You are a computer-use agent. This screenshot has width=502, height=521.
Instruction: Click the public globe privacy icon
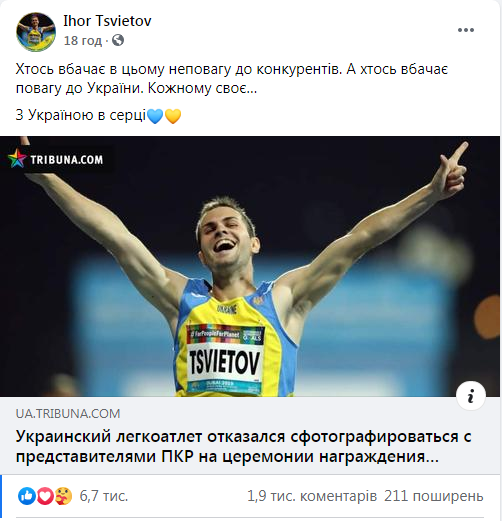[x=118, y=40]
